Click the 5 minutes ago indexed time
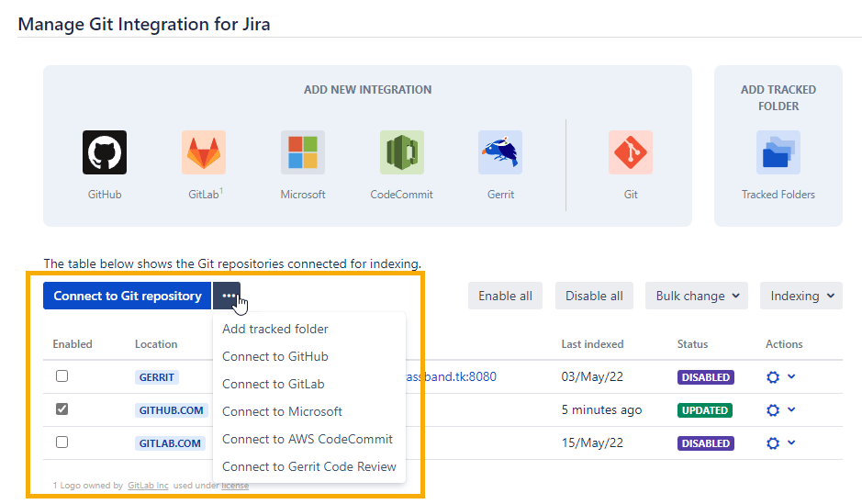862x504 pixels. tap(601, 410)
